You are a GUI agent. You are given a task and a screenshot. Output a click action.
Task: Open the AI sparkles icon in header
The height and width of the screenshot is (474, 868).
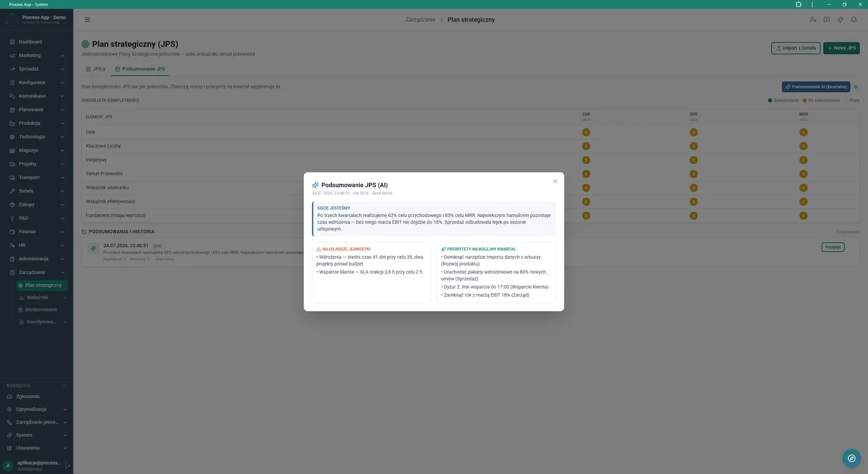tap(840, 20)
